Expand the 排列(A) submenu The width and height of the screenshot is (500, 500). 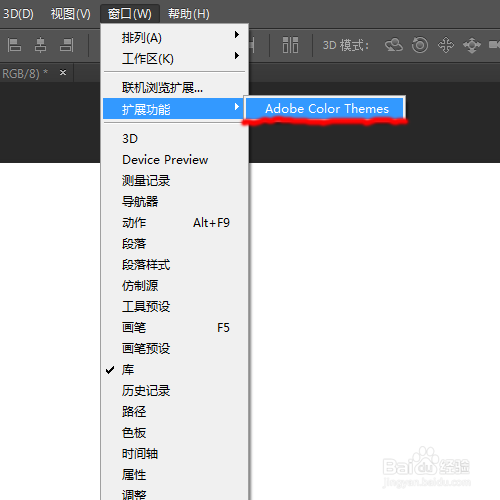[175, 37]
